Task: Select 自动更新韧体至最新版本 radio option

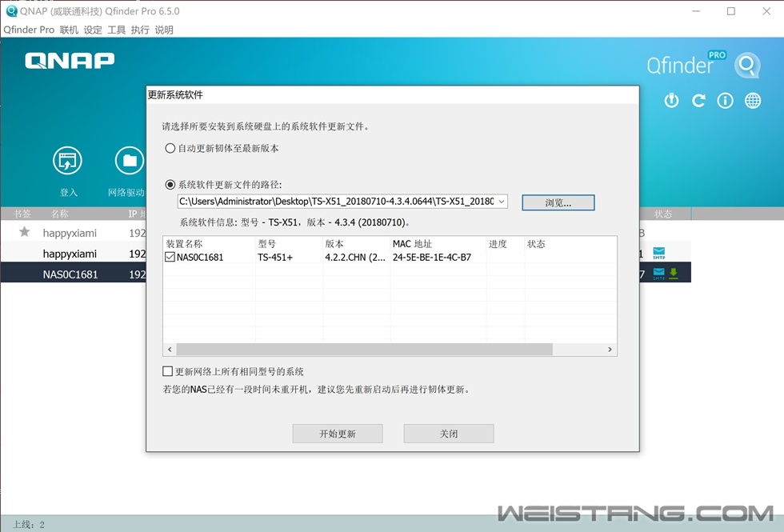Action: (x=170, y=149)
